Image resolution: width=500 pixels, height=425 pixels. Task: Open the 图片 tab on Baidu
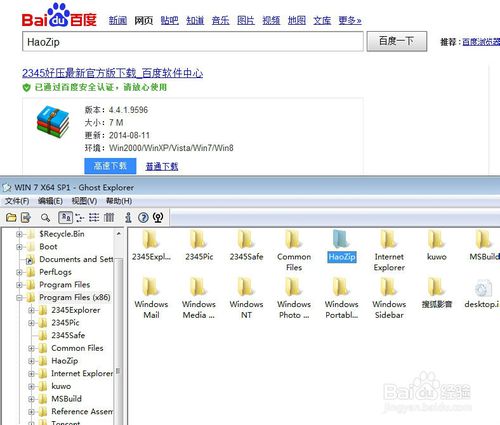[x=246, y=21]
